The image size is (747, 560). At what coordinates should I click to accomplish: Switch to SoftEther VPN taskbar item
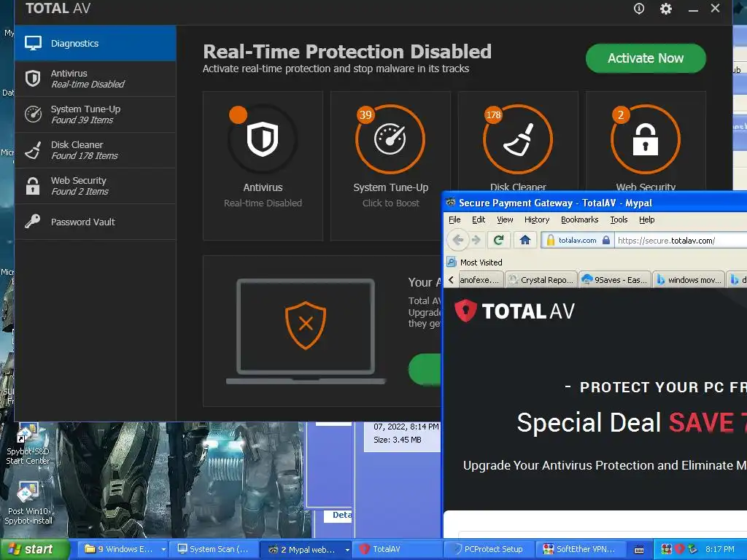coord(580,549)
